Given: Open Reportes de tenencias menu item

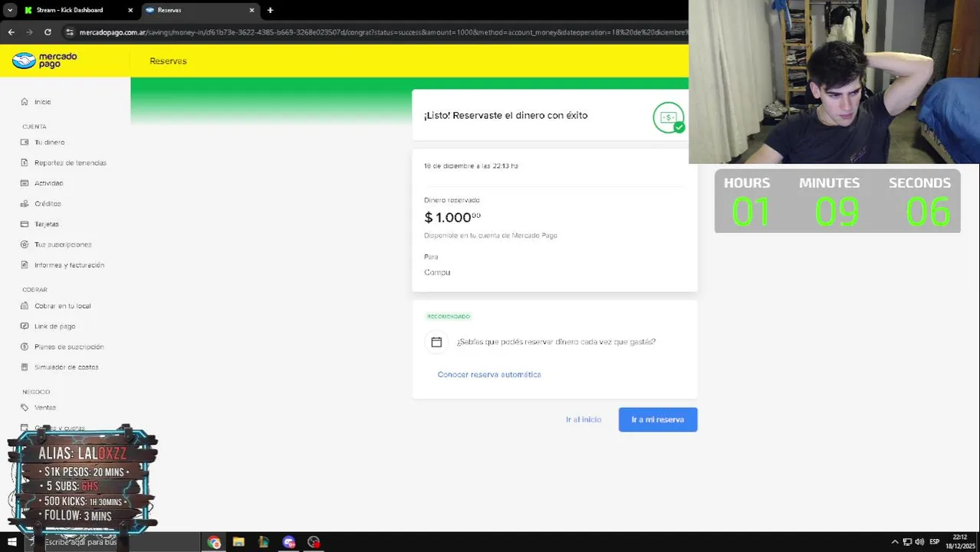Looking at the screenshot, I should pyautogui.click(x=70, y=163).
